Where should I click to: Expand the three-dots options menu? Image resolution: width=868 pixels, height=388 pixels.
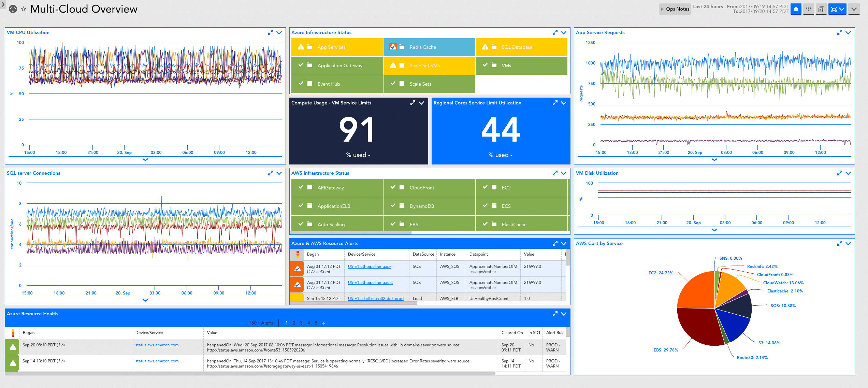pos(808,9)
